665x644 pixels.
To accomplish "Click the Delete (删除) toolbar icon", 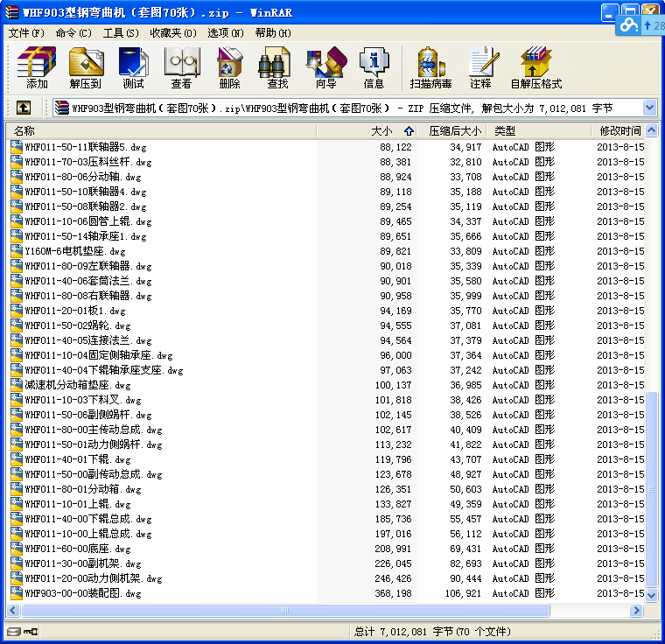I will click(x=229, y=67).
